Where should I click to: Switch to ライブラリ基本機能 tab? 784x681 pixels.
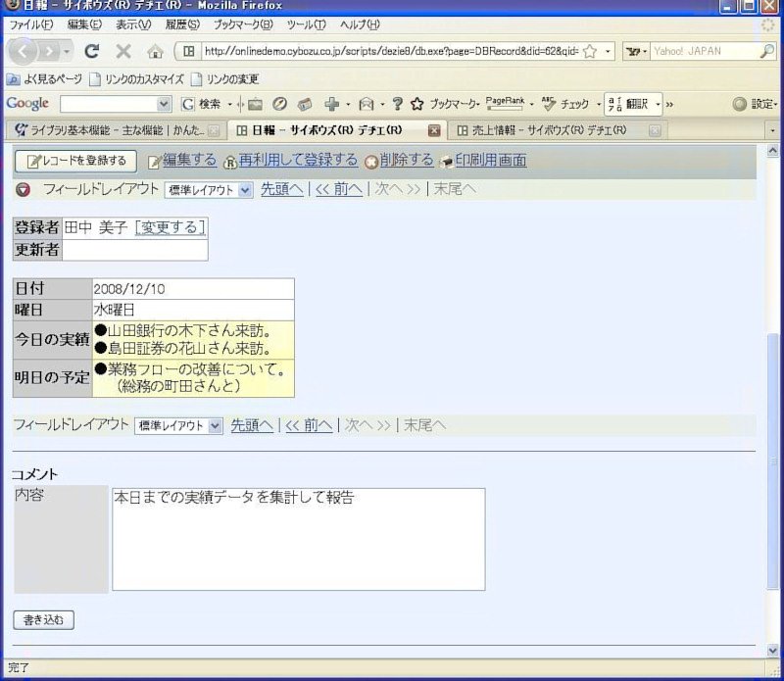click(x=116, y=130)
